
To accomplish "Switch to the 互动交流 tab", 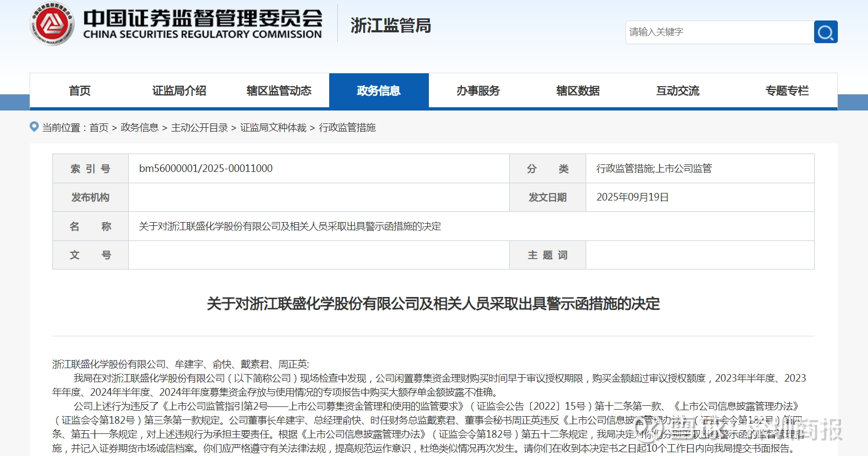I will coord(678,91).
